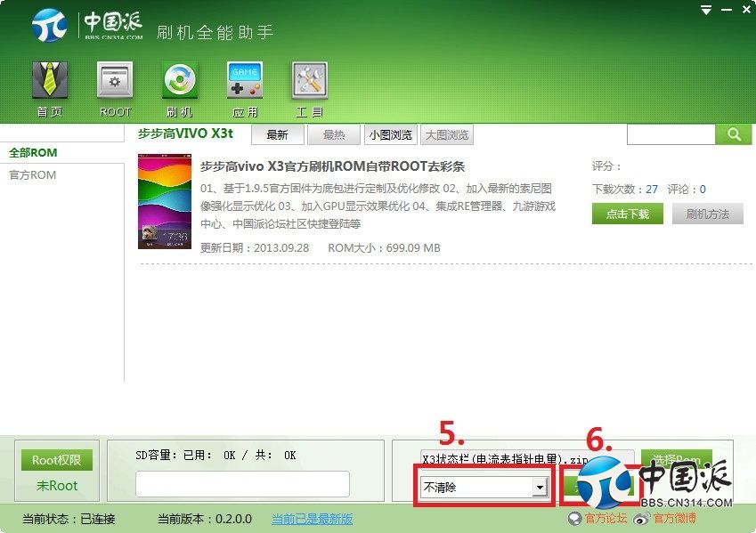Click the 官方微博 weibo icon
Image resolution: width=756 pixels, height=533 pixels.
tap(642, 519)
